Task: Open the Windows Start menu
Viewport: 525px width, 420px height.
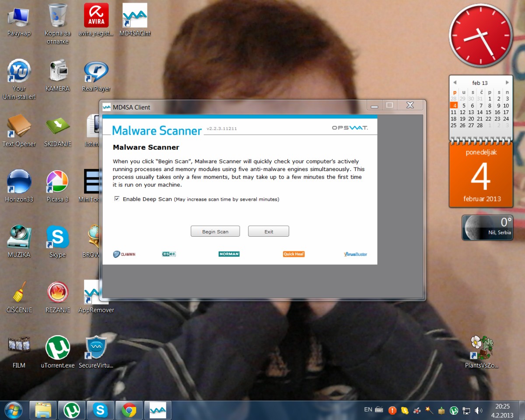Action: (x=13, y=410)
